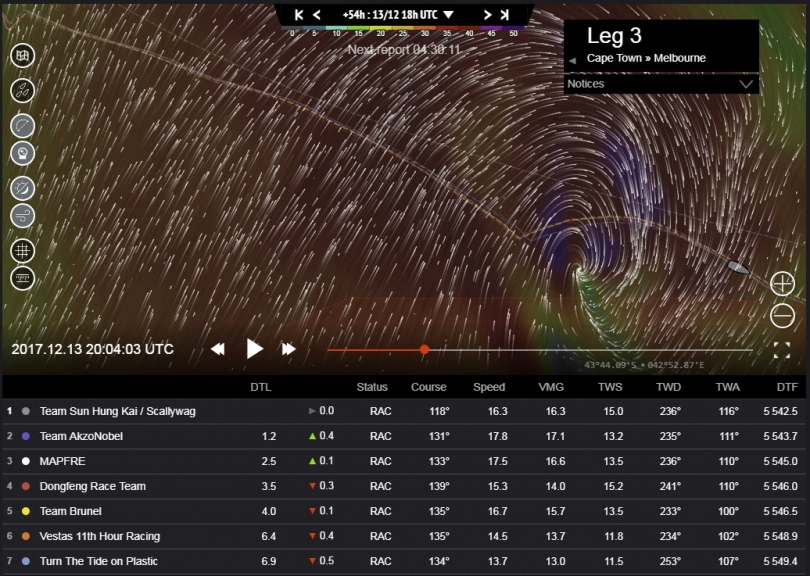Click the Leg 3 title
This screenshot has height=576, width=810.
pos(614,36)
